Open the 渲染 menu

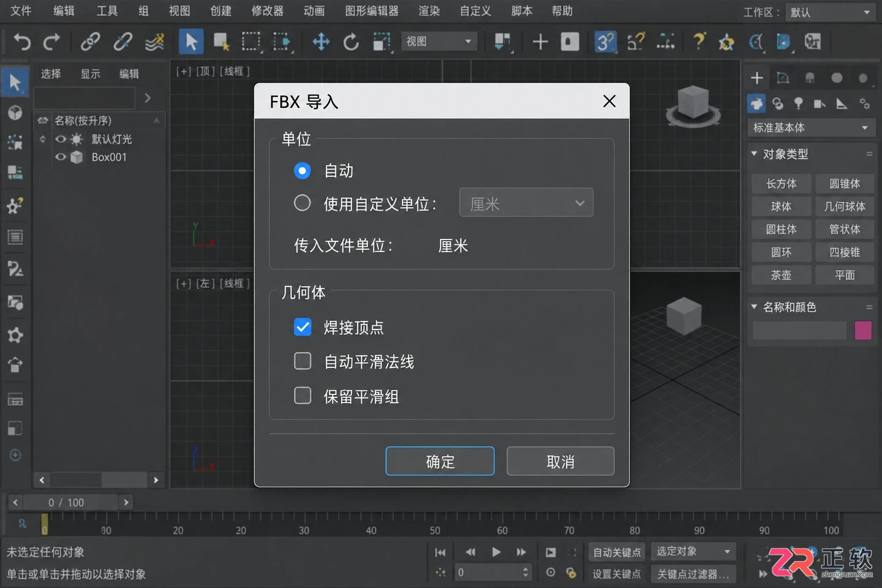[x=429, y=11]
